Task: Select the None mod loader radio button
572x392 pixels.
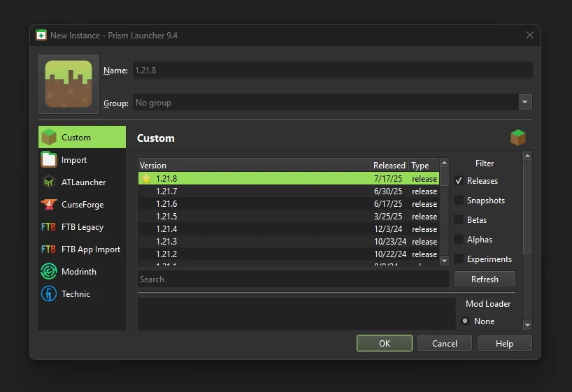Action: (x=465, y=321)
